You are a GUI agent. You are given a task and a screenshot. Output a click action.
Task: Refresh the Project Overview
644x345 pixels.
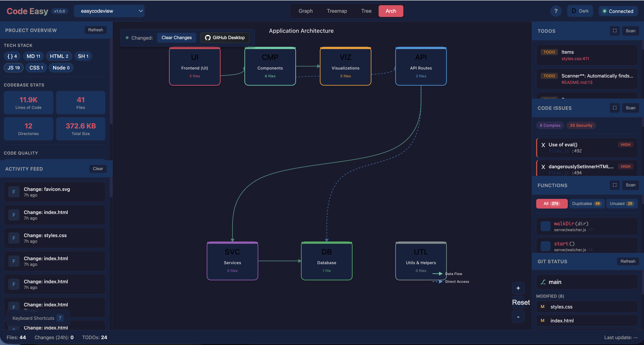point(96,30)
